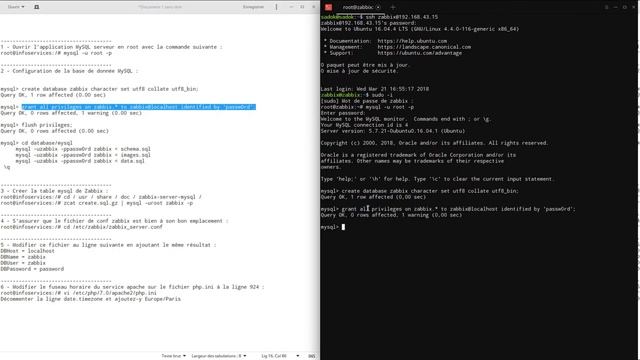This screenshot has height=360, width=640.
Task: Click 'Server version: 5.7.21' line in terminal
Action: pyautogui.click(x=393, y=131)
